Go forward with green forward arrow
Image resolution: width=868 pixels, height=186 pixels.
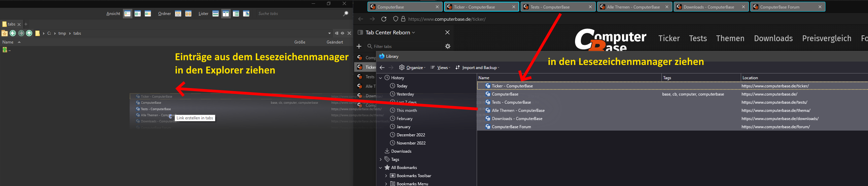(x=21, y=33)
